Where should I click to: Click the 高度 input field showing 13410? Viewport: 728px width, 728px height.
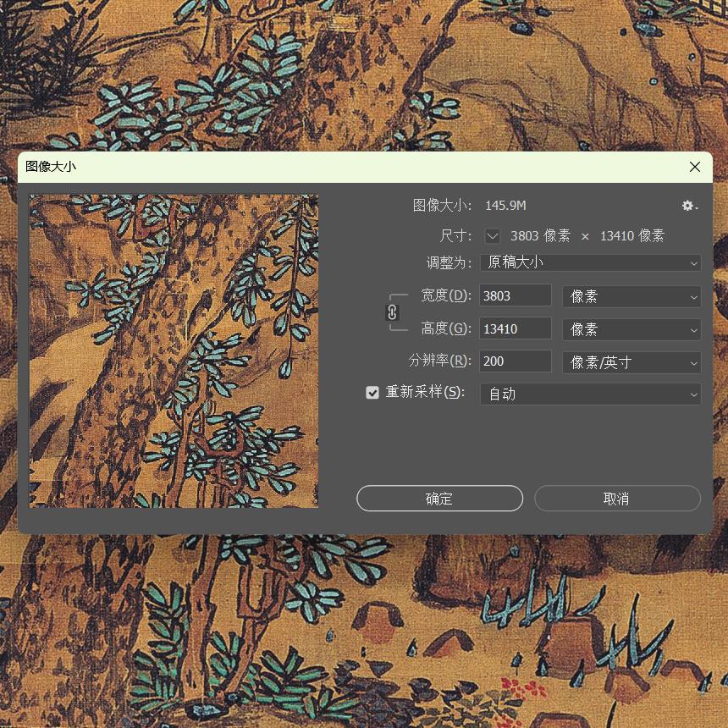point(516,328)
